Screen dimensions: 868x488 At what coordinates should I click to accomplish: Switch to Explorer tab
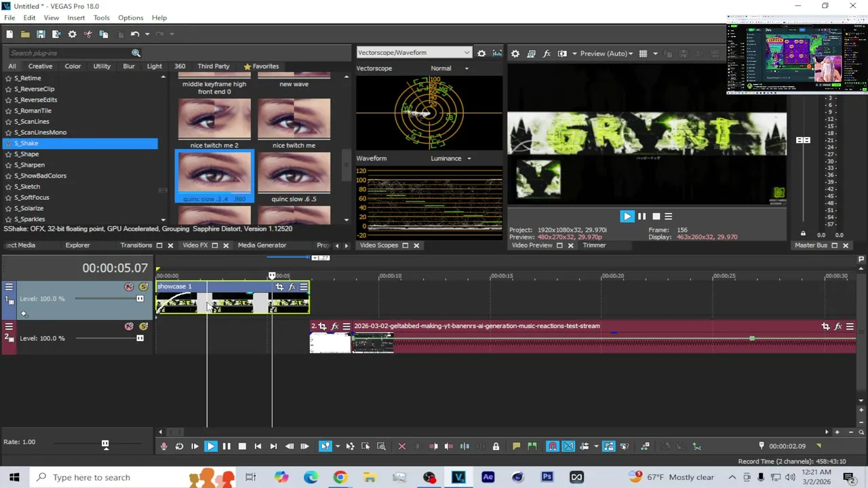tap(77, 245)
